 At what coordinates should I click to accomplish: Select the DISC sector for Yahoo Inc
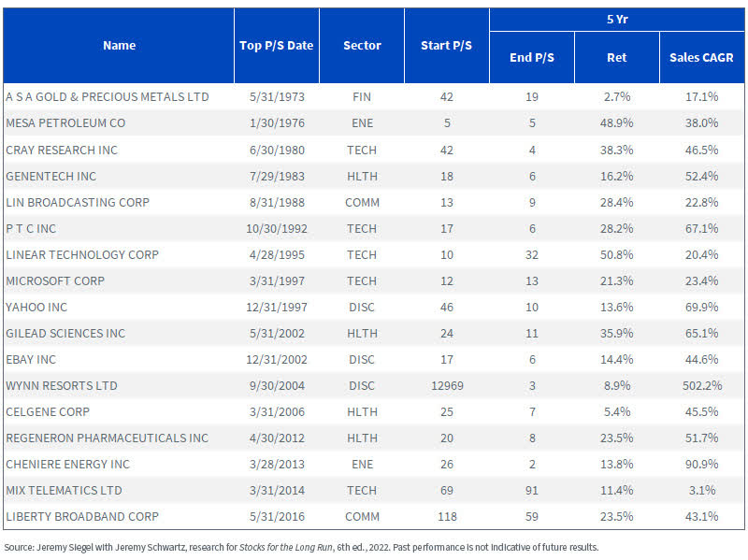(362, 308)
